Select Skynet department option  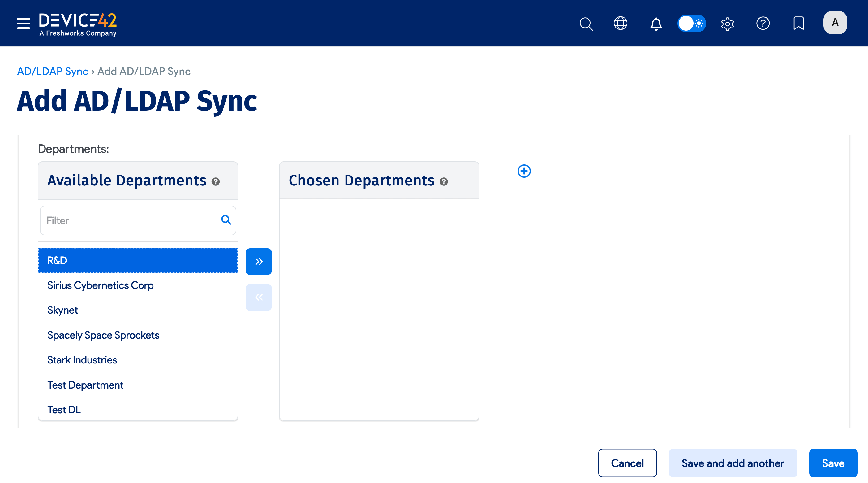click(x=63, y=310)
